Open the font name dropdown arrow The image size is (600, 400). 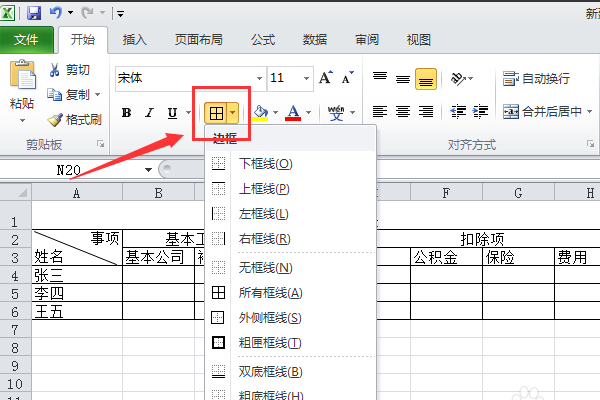point(259,78)
